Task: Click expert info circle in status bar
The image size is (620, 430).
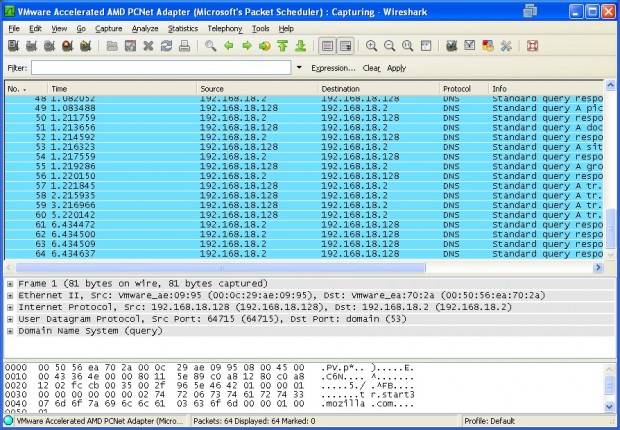Action: [x=8, y=421]
